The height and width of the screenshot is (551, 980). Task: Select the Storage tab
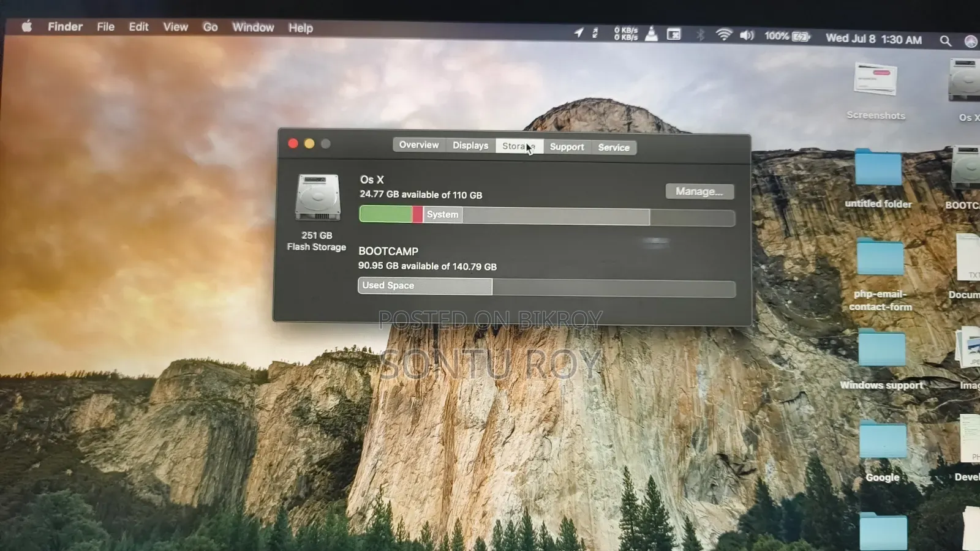coord(519,146)
